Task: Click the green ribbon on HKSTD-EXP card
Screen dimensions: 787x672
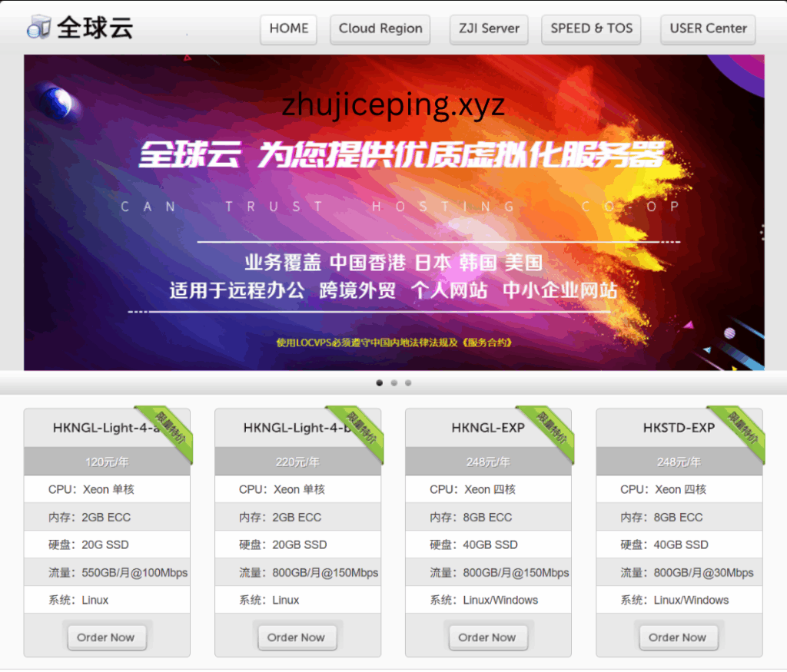Action: 742,430
